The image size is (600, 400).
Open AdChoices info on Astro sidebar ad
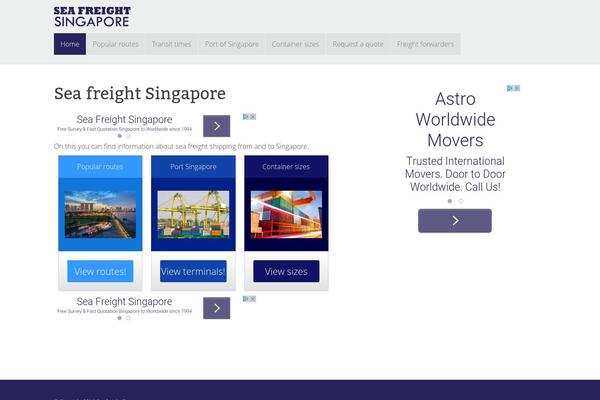(510, 88)
